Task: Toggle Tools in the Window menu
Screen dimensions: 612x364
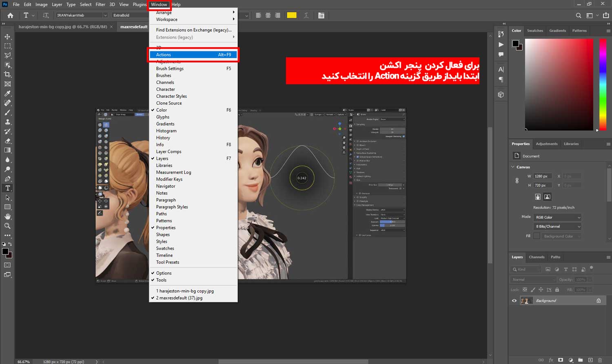Action: (193, 280)
